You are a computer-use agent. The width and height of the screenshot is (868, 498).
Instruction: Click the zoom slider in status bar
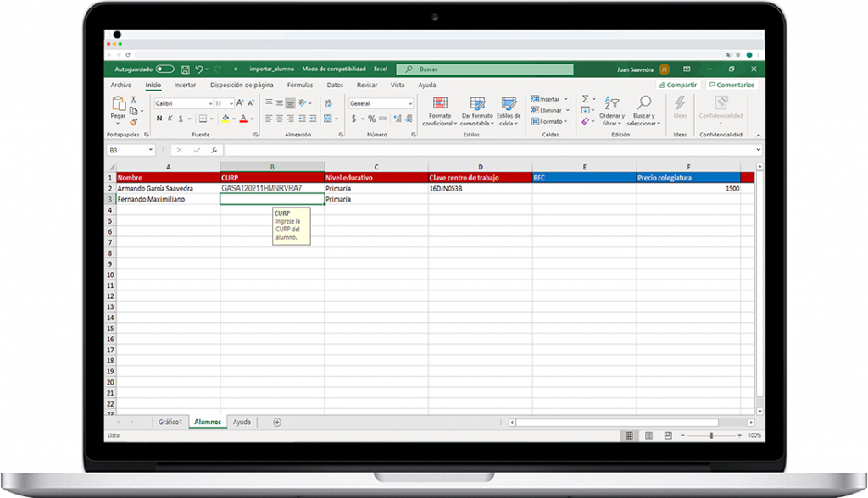tap(711, 435)
